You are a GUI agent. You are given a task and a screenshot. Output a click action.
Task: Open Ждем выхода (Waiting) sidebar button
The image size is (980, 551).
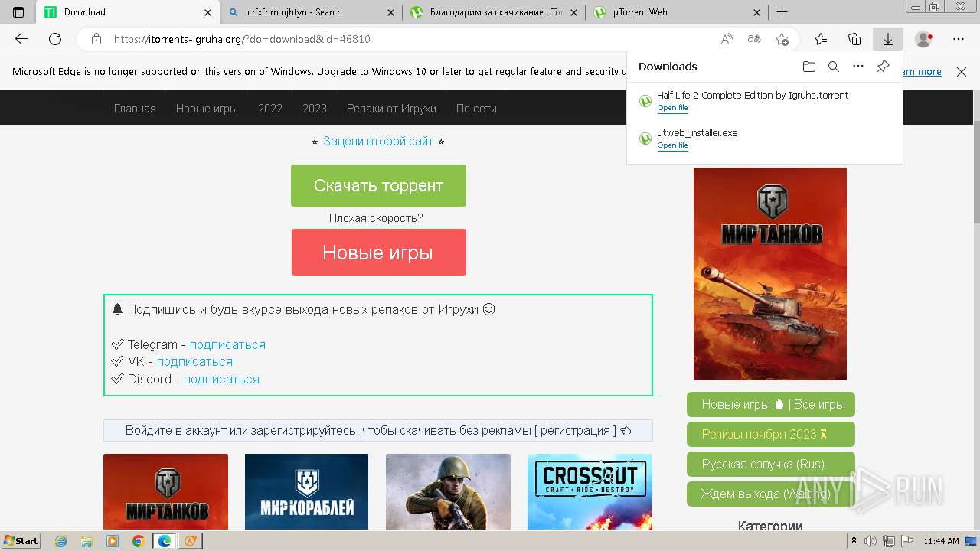[x=771, y=494]
